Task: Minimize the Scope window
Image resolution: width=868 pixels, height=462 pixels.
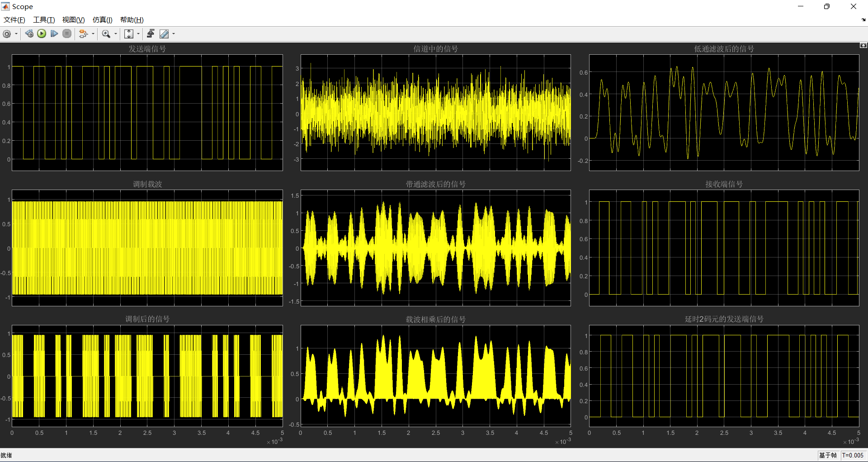Action: point(801,6)
